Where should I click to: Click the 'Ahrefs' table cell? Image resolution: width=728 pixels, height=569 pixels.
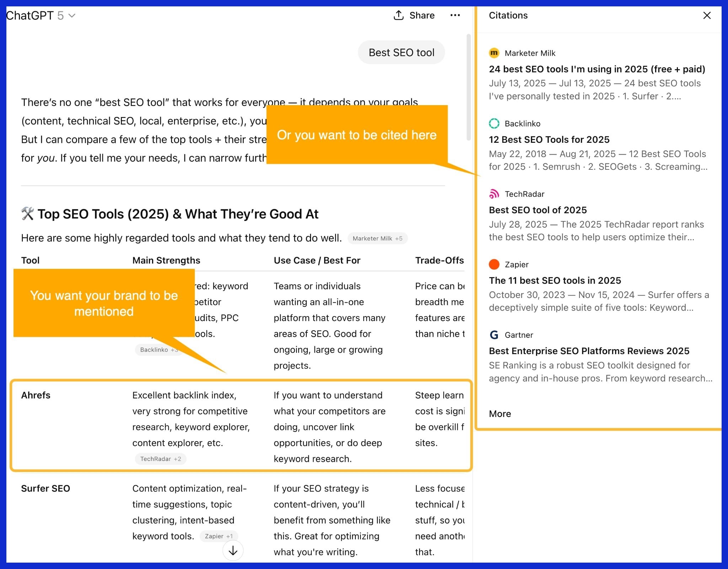pos(36,395)
